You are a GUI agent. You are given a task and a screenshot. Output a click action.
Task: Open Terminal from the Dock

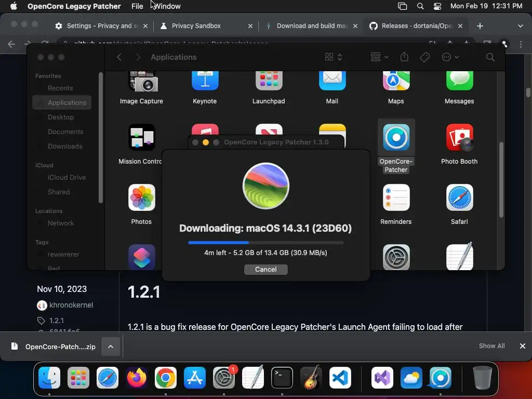click(282, 378)
